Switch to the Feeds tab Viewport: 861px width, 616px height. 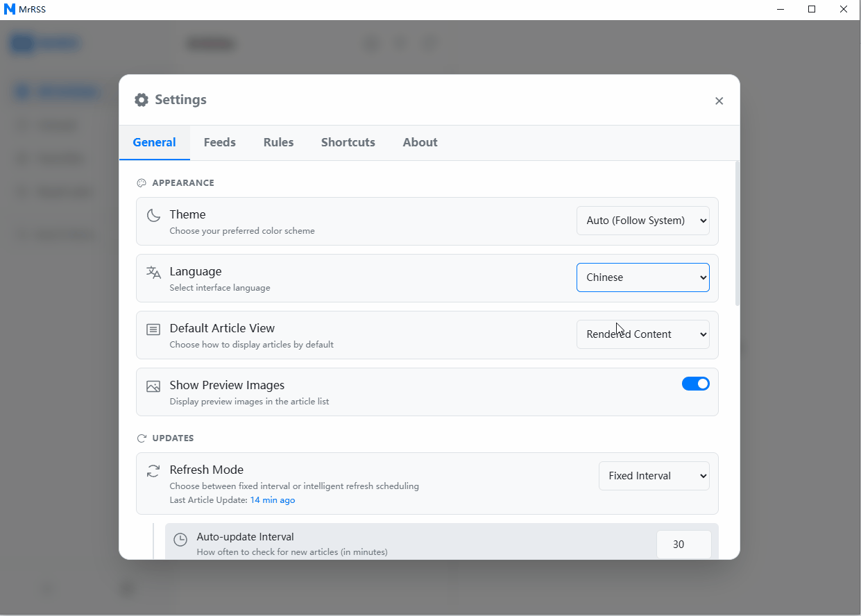click(x=219, y=142)
